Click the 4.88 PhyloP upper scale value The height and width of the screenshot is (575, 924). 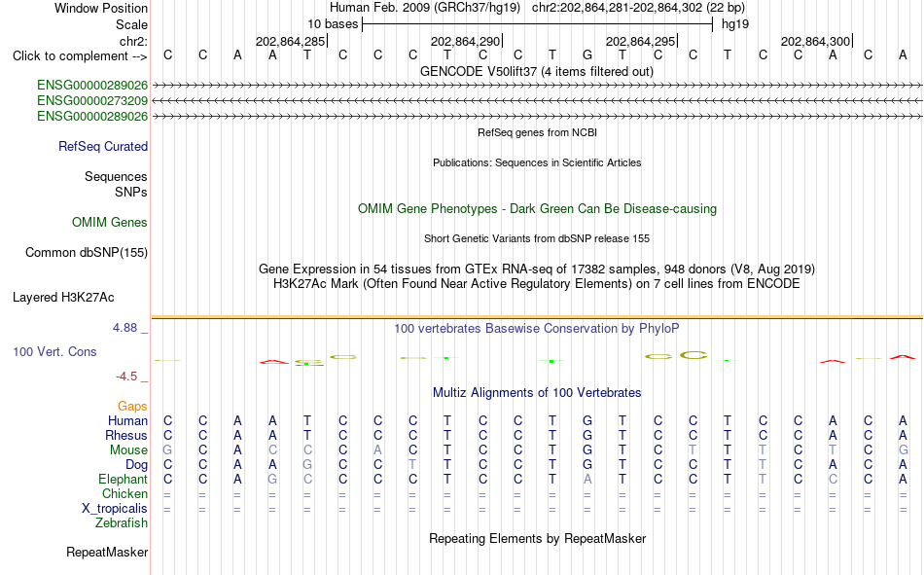124,327
